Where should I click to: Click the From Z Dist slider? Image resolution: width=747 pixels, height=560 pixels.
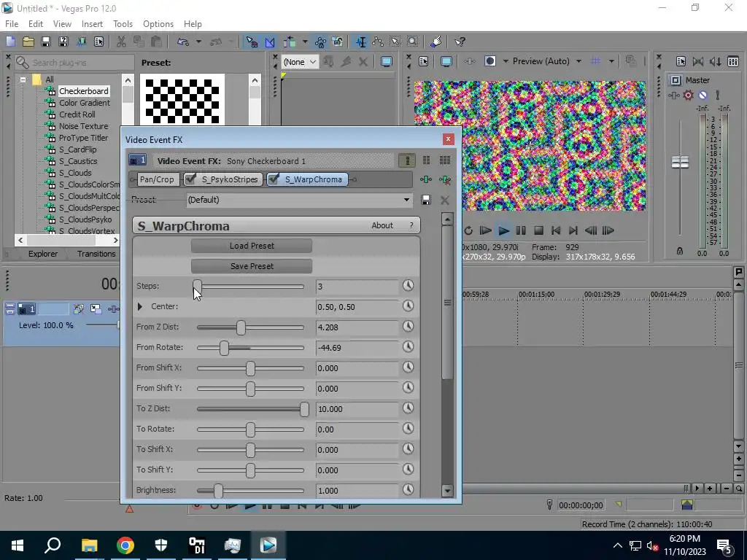pyautogui.click(x=250, y=327)
